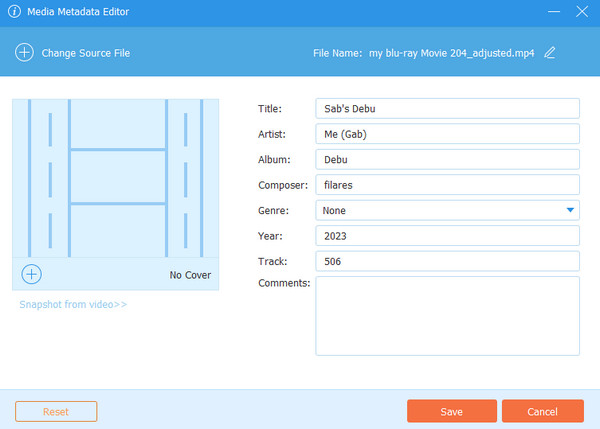Screen dimensions: 600x429
Task: Close the Media Metadata Editor window
Action: pyautogui.click(x=582, y=11)
